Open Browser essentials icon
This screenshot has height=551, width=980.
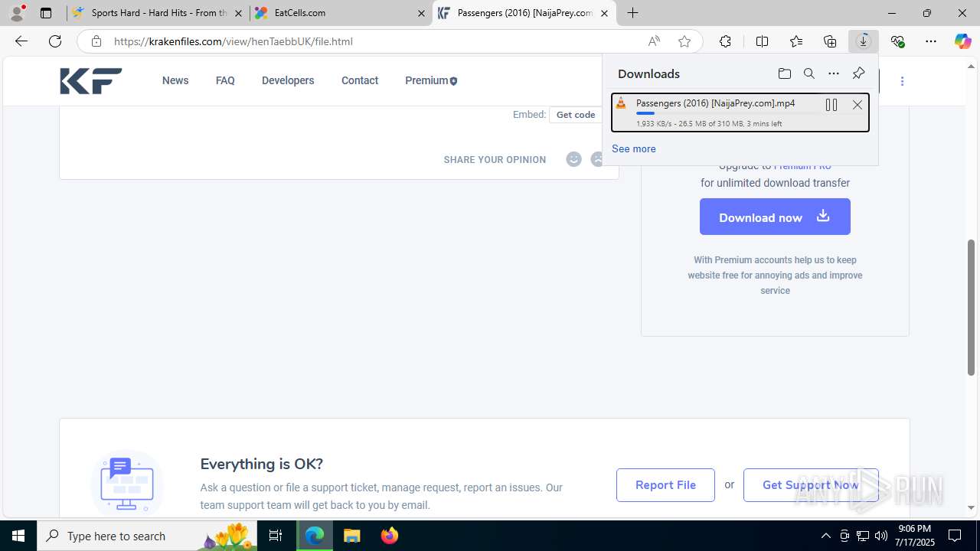(x=897, y=41)
